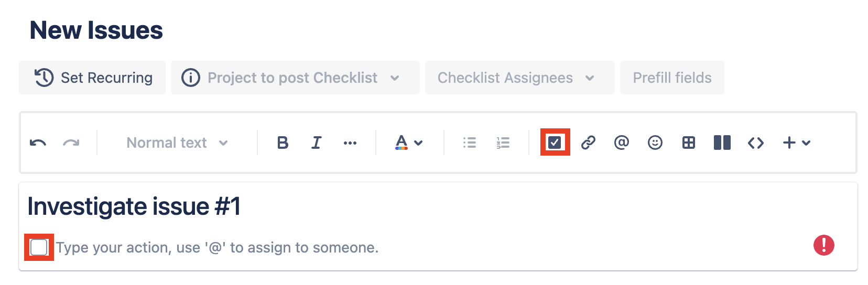Insert column layouts
This screenshot has width=868, height=285.
pyautogui.click(x=722, y=142)
